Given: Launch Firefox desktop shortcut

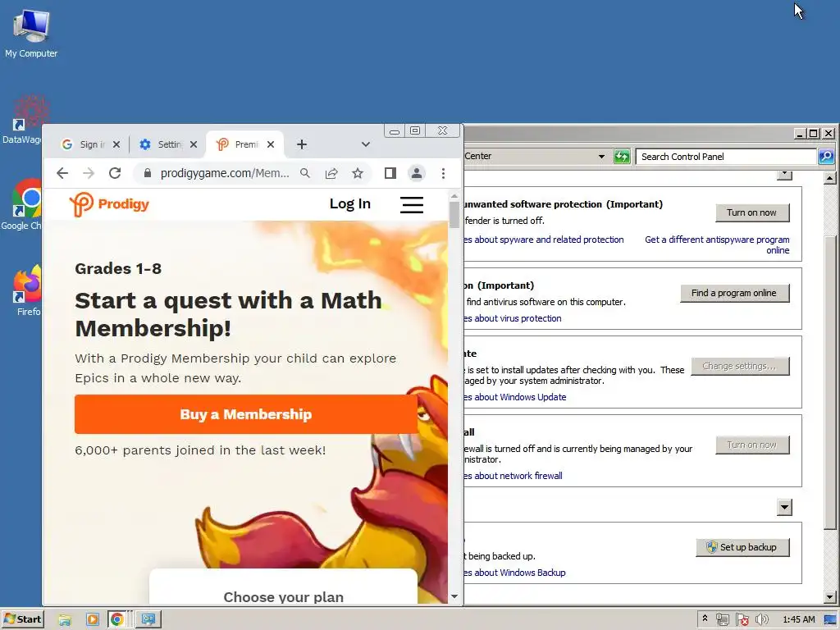Looking at the screenshot, I should click(27, 291).
